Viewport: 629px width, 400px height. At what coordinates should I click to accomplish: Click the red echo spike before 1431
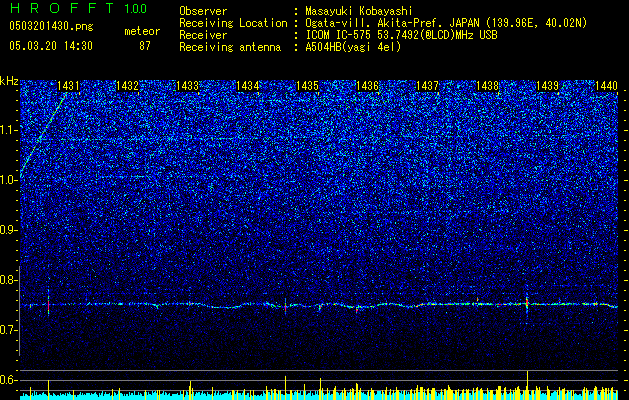pyautogui.click(x=49, y=305)
